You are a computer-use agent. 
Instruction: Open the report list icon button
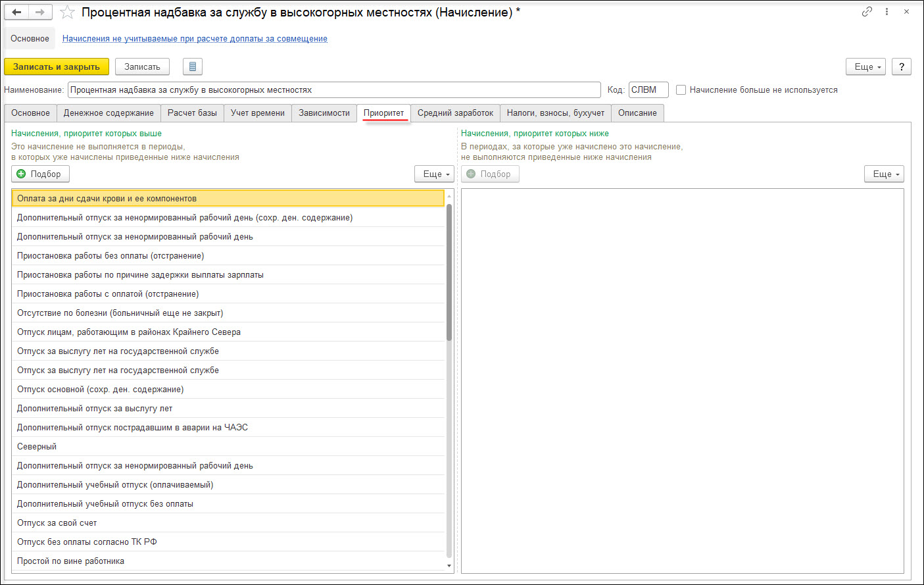click(193, 66)
